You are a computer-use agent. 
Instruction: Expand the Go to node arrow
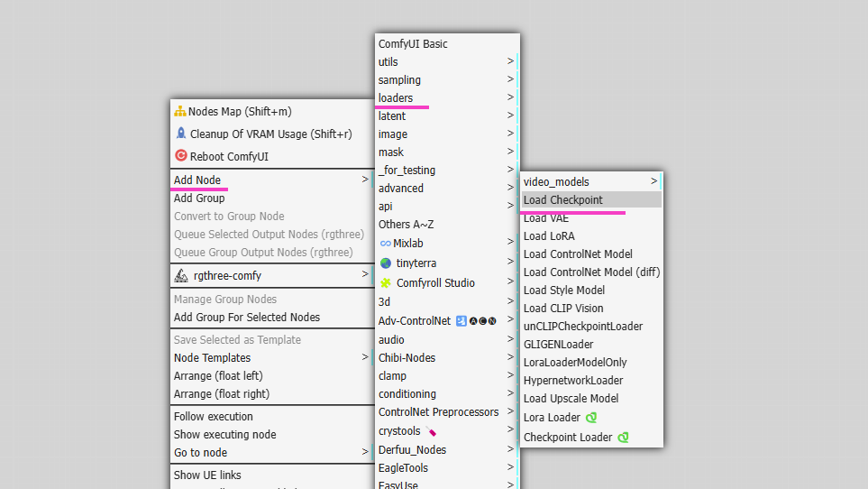pos(365,451)
